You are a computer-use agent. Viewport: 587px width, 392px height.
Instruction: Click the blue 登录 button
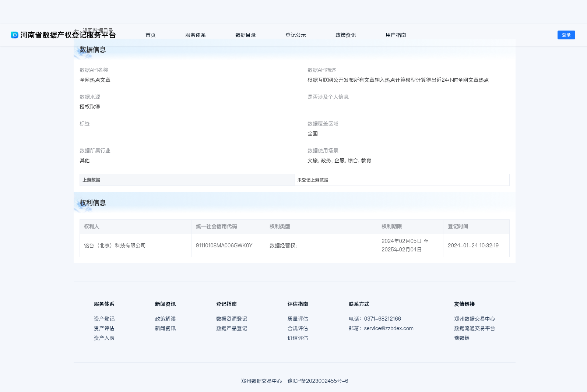[566, 35]
